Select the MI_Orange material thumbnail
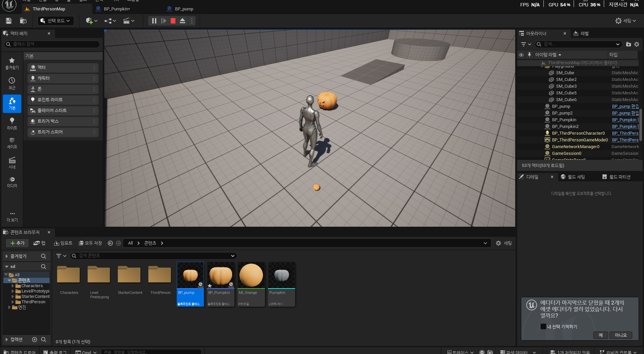The height and width of the screenshot is (354, 644). click(x=251, y=284)
